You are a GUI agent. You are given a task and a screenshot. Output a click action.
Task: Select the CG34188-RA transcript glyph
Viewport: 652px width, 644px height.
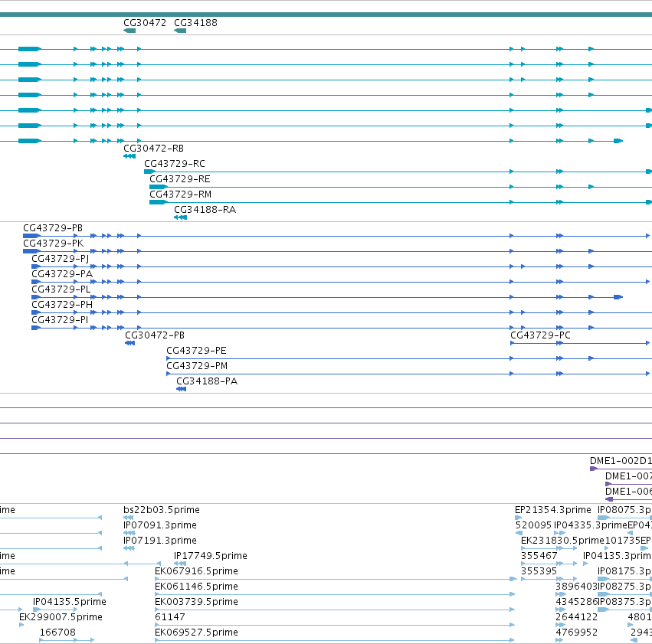pyautogui.click(x=180, y=217)
